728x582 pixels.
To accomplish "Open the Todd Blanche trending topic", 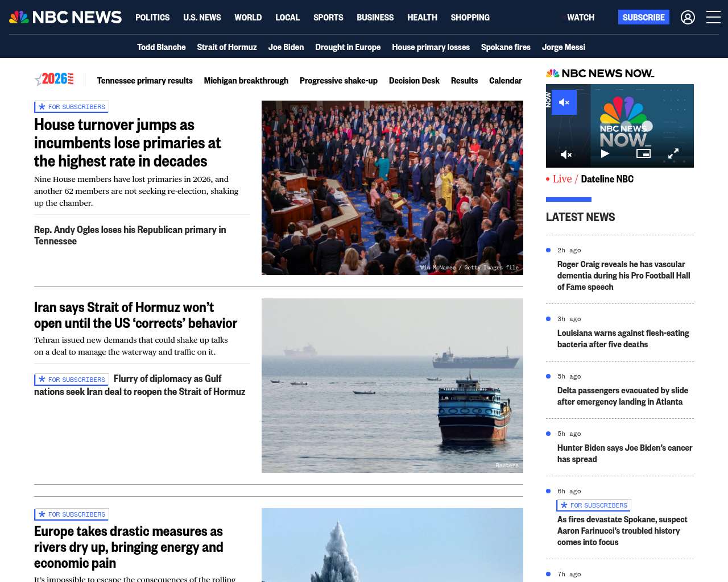I will tap(162, 47).
